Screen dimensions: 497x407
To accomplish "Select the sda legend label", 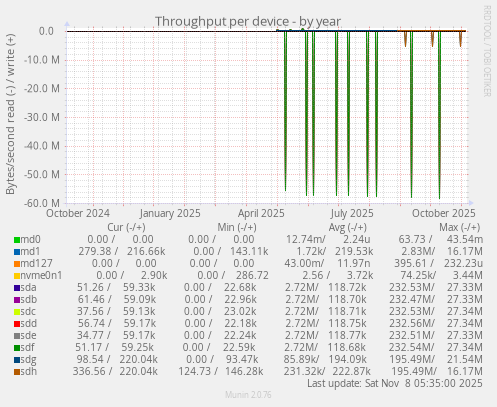I will (x=29, y=287).
